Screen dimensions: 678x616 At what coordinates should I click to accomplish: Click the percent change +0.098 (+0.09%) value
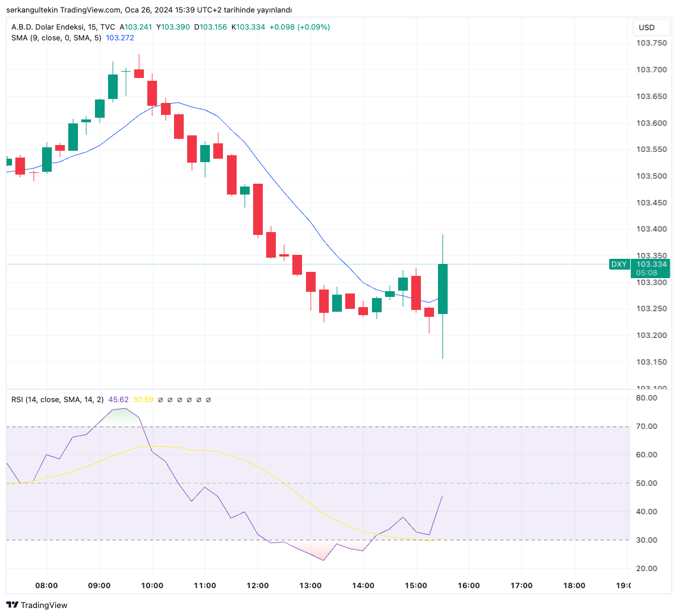click(299, 27)
